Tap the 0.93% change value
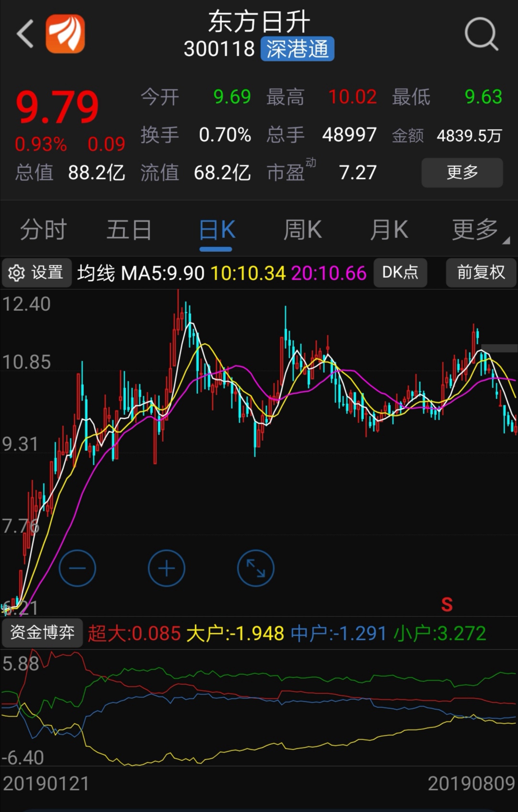 point(41,144)
